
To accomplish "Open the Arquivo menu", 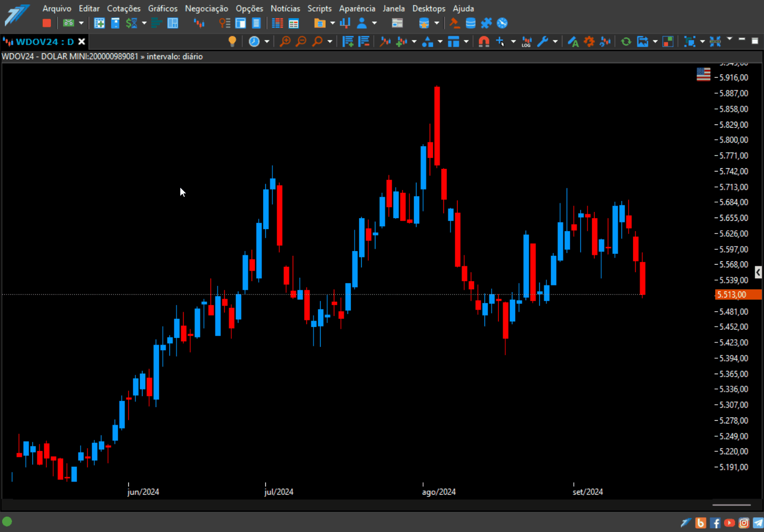I will click(57, 8).
